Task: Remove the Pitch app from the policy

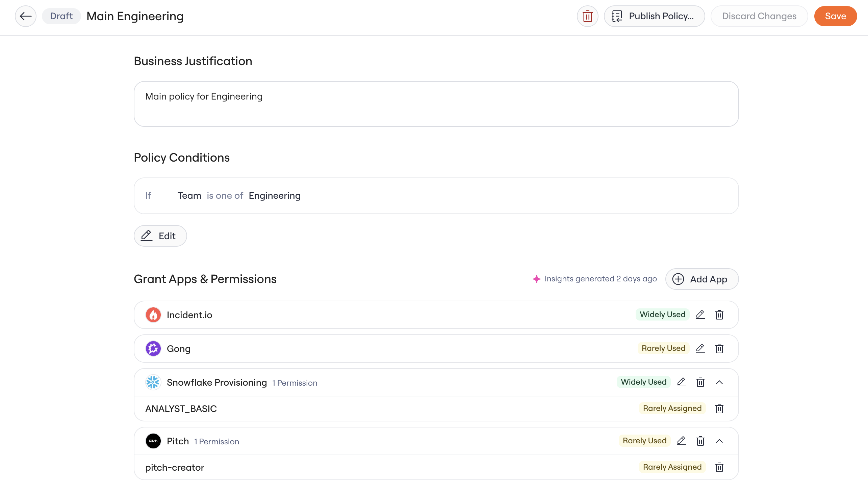Action: (x=700, y=441)
